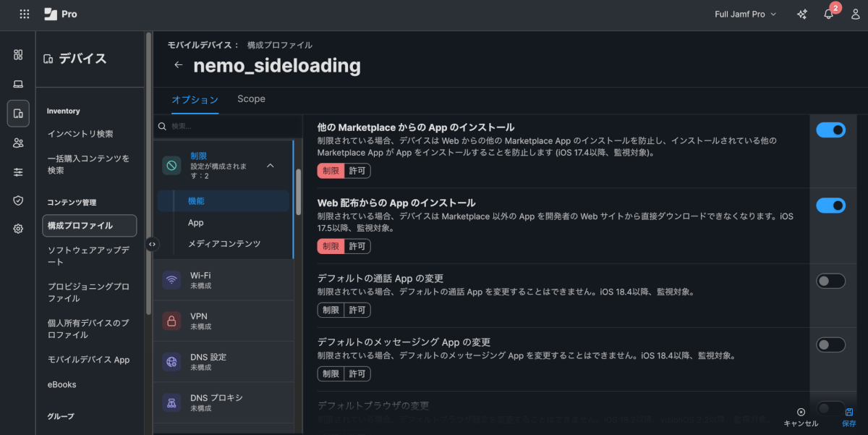Image resolution: width=868 pixels, height=435 pixels.
Task: Select 制限 for デフォルトのメッセージング App の変更
Action: (x=331, y=373)
